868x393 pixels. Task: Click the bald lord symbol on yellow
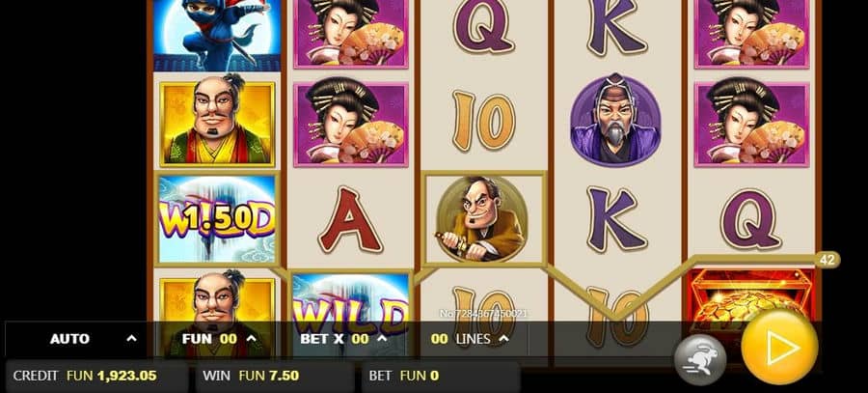point(217,123)
